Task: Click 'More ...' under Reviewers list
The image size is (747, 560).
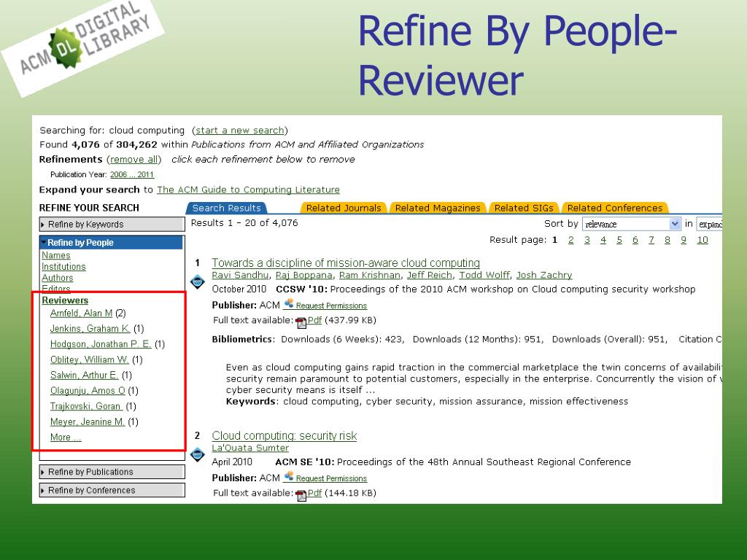Action: coord(66,437)
